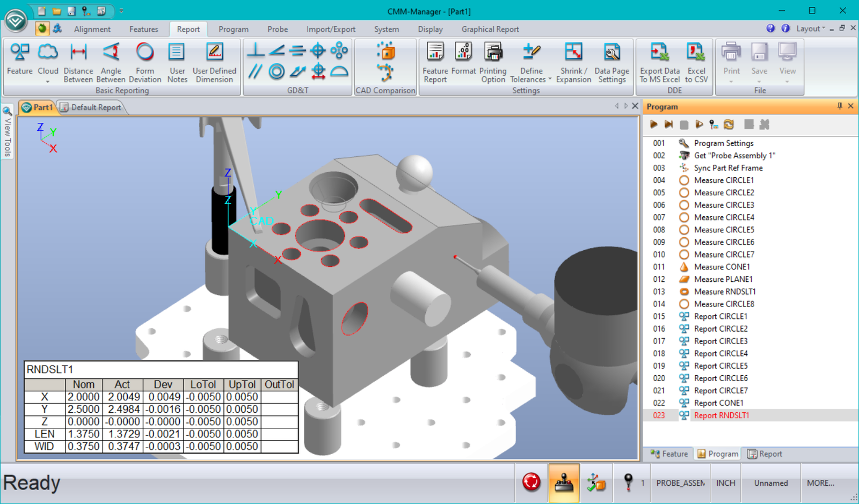Switch to the Default Report tab

(x=96, y=107)
